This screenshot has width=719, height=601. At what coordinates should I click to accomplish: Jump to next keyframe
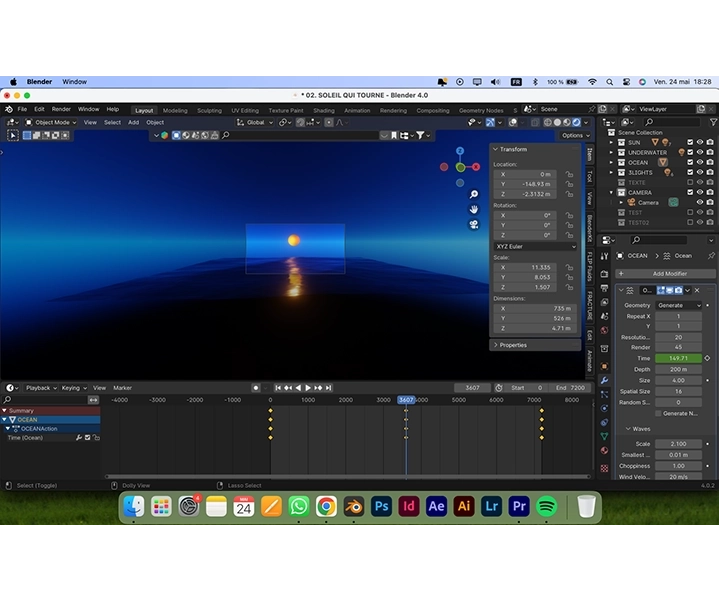318,388
